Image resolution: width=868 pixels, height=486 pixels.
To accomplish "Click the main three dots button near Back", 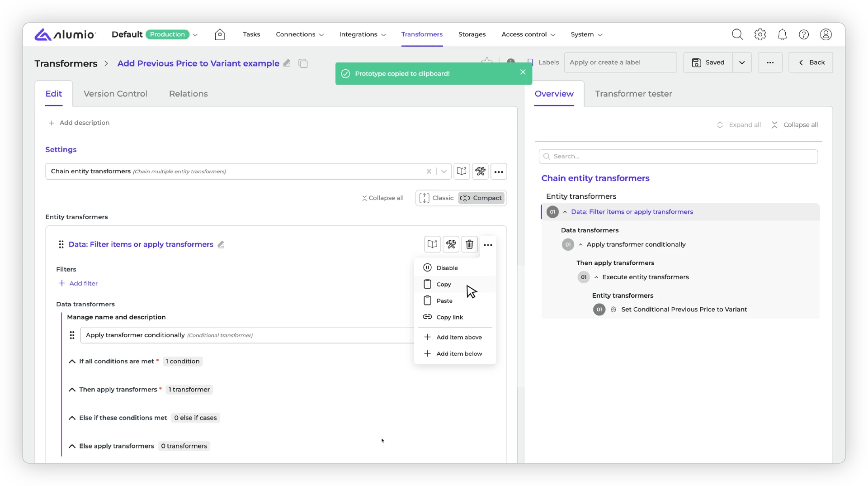I will point(770,62).
